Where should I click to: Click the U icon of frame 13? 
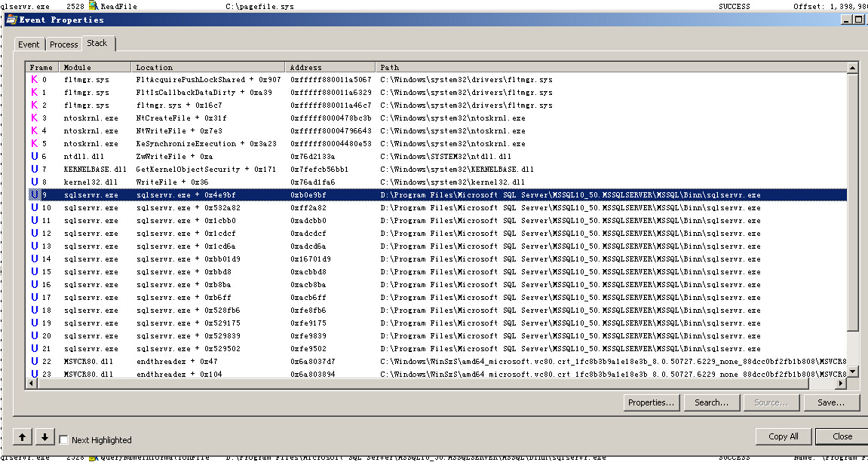point(35,246)
